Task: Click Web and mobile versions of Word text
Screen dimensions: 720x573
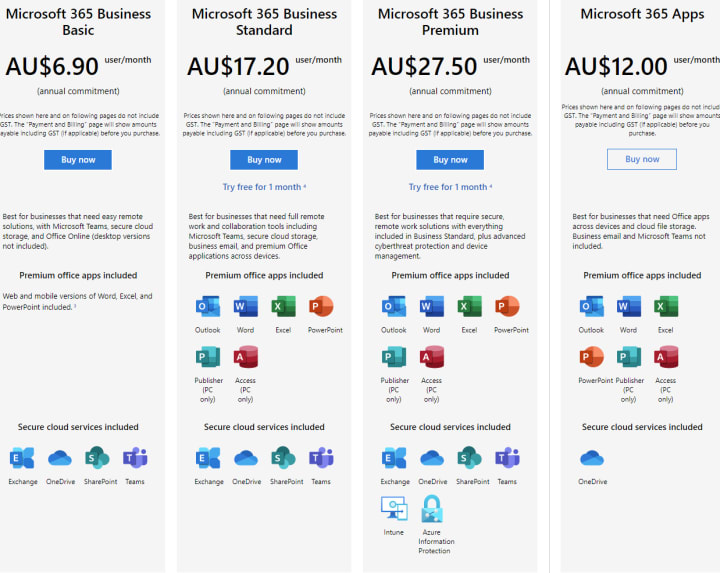Action: pyautogui.click(x=77, y=302)
